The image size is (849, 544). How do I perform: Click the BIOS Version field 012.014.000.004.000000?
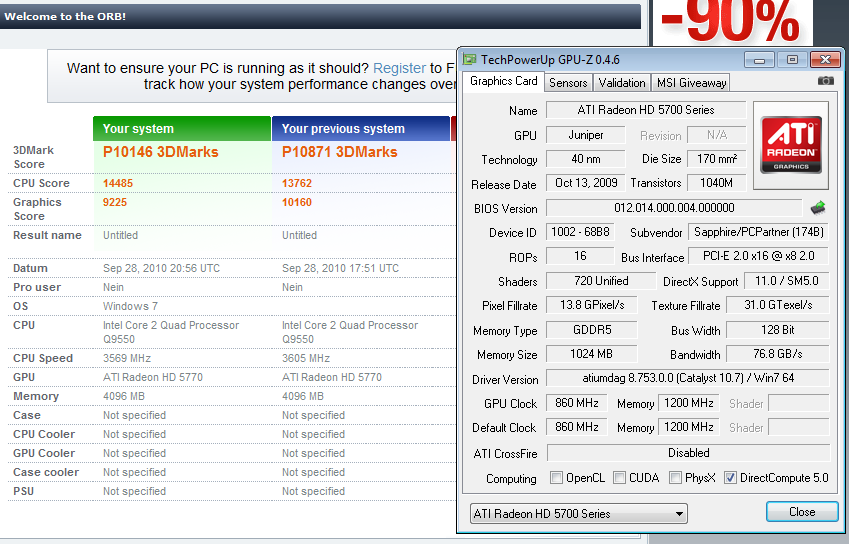674,208
